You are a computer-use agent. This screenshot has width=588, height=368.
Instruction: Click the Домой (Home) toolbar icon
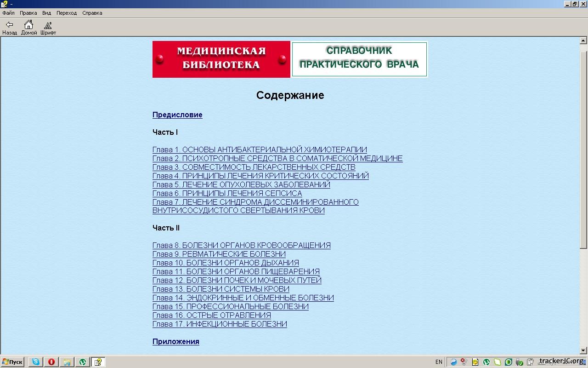pyautogui.click(x=28, y=28)
